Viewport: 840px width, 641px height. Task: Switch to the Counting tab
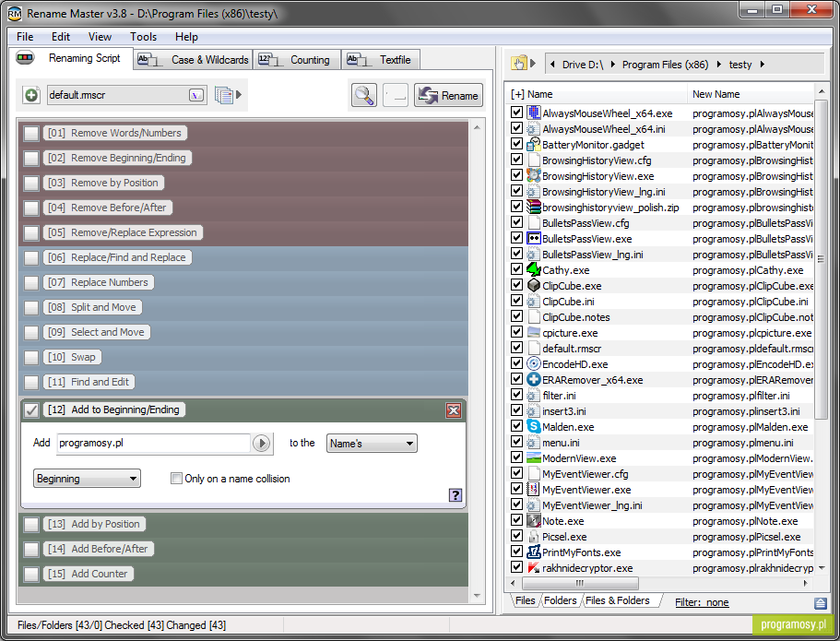tap(297, 60)
